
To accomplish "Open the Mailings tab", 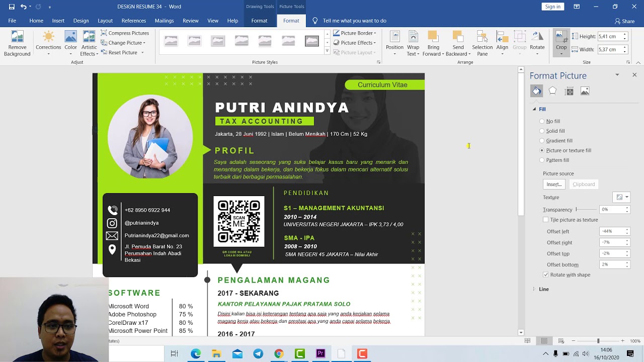I will [165, 21].
